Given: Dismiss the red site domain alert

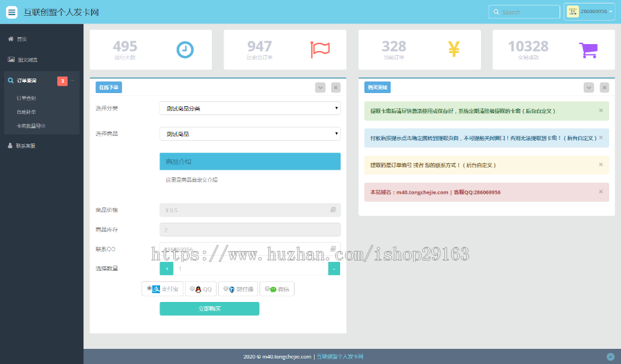Looking at the screenshot, I should pyautogui.click(x=601, y=192).
